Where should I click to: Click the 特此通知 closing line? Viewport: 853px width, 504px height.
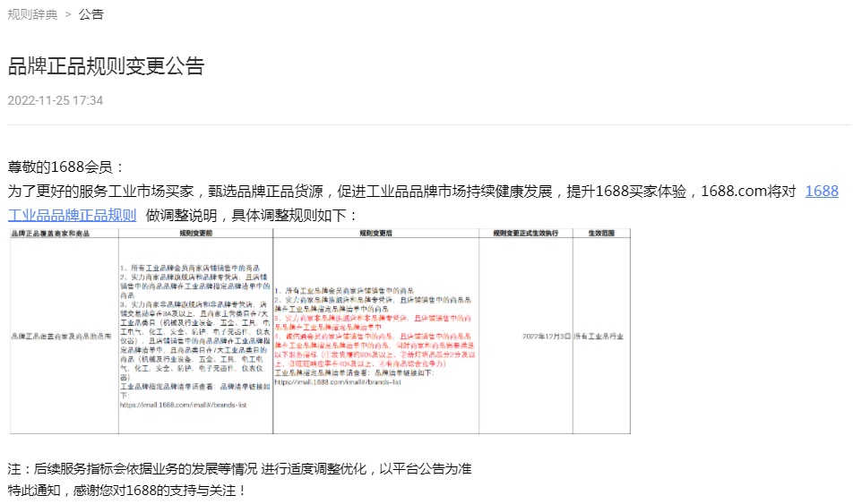126,490
